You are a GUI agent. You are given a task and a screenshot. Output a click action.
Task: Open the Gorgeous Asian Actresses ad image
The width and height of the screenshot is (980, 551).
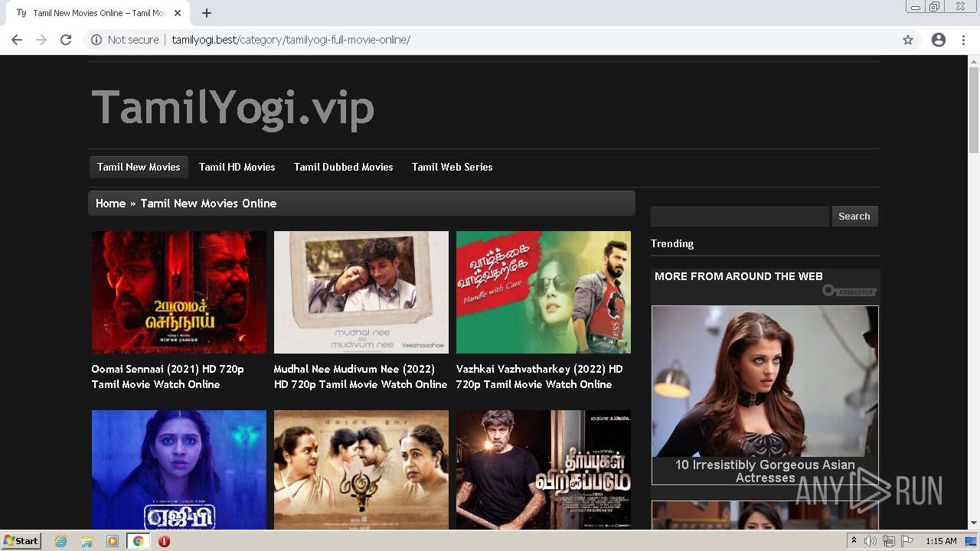[x=765, y=381]
